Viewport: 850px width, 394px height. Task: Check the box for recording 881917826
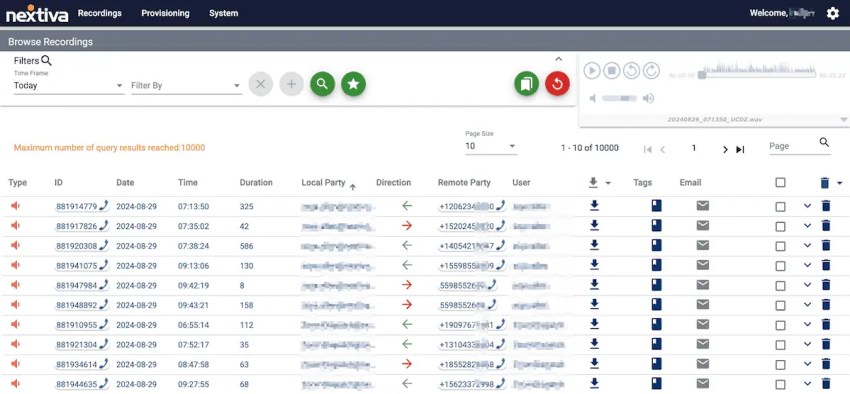pyautogui.click(x=780, y=227)
